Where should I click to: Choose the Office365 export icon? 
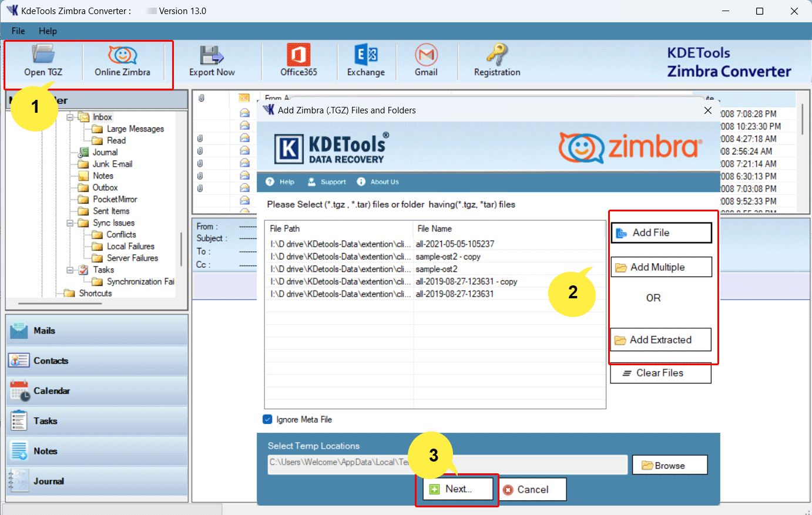298,61
